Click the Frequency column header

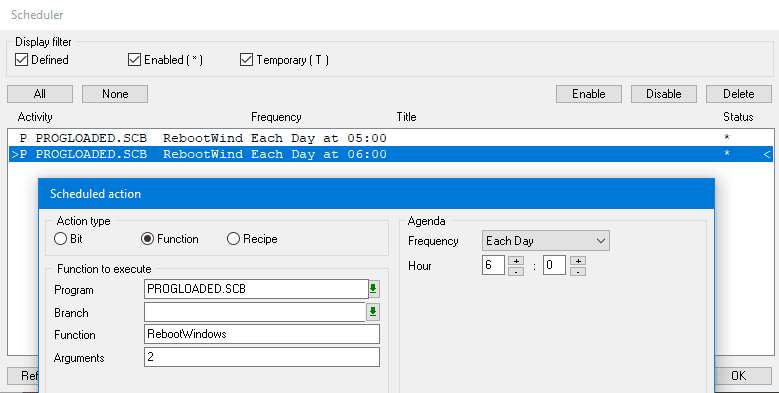pos(276,117)
